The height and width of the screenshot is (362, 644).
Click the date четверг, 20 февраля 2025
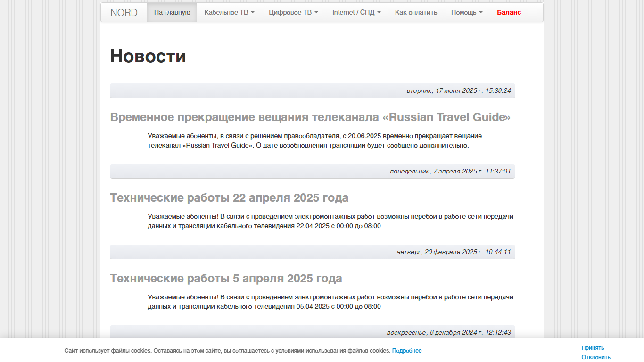point(454,252)
